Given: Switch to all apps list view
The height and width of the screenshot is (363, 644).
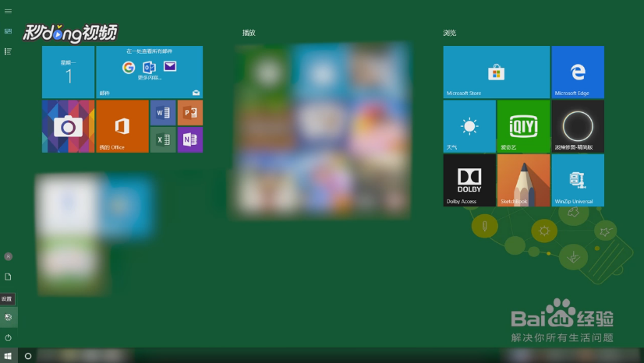Looking at the screenshot, I should [8, 51].
